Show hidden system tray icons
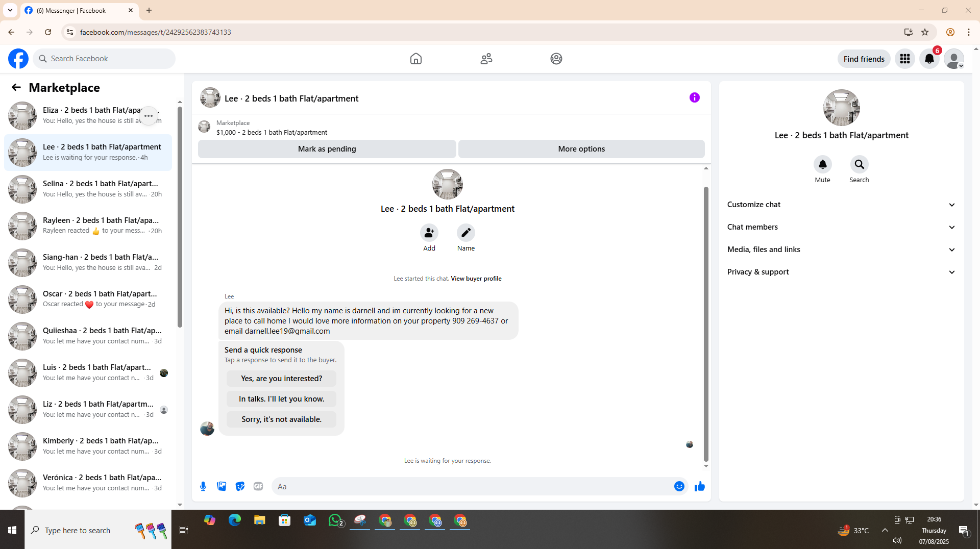 885,530
